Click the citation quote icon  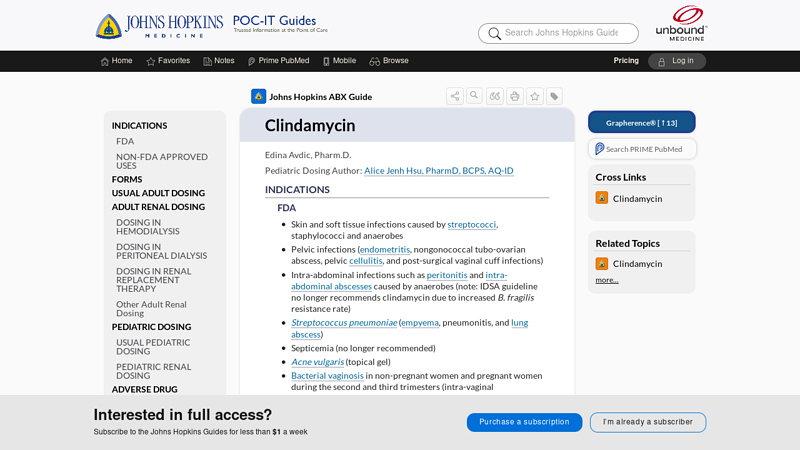pyautogui.click(x=495, y=97)
